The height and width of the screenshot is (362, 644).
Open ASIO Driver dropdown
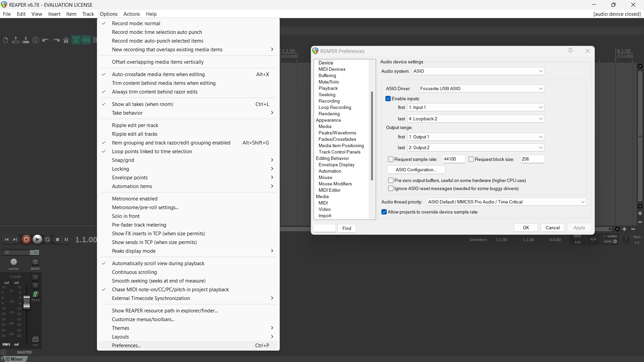coord(481,88)
